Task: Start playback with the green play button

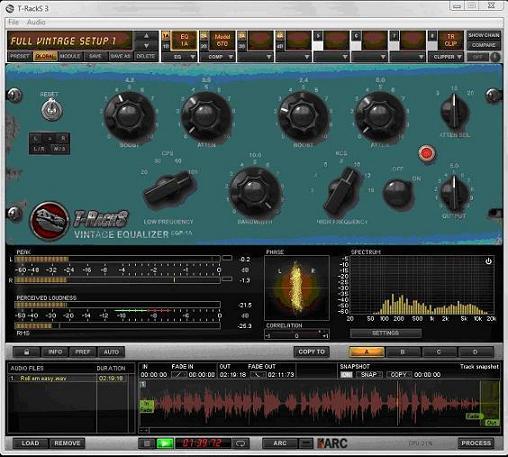Action: click(x=165, y=443)
